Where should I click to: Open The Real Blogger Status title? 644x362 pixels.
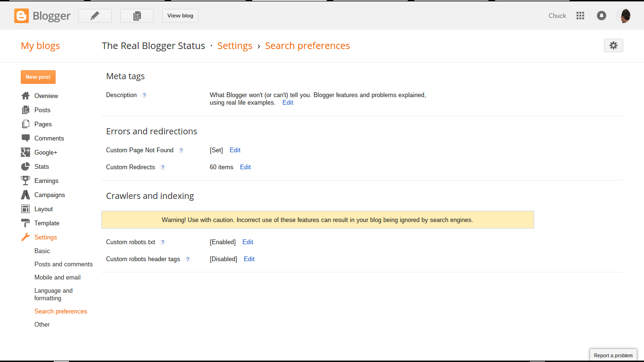coord(153,46)
